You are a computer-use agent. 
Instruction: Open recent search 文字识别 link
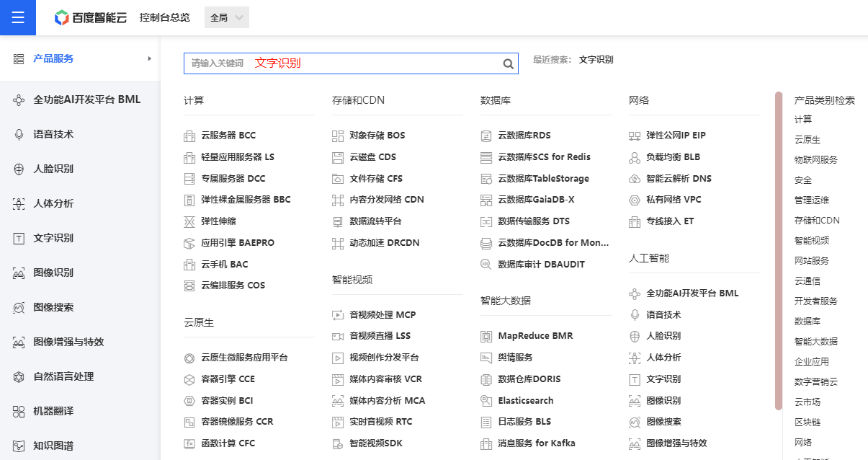pyautogui.click(x=596, y=60)
